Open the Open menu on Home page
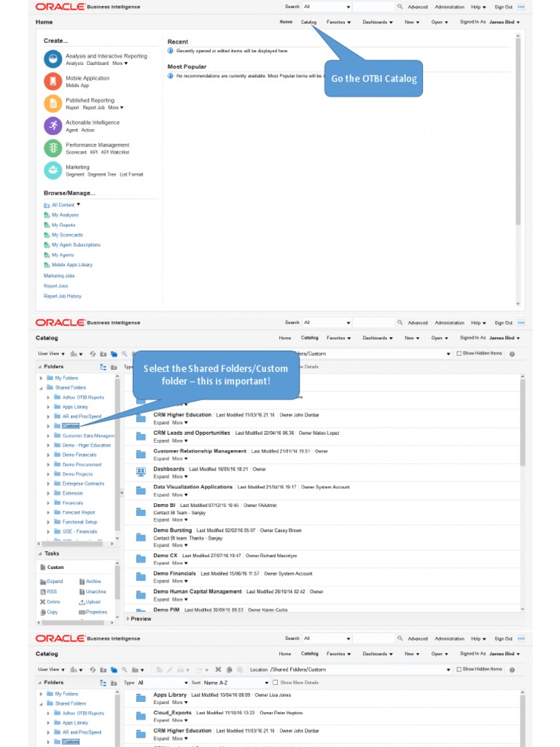Screen dimensions: 560x747 tap(440, 22)
